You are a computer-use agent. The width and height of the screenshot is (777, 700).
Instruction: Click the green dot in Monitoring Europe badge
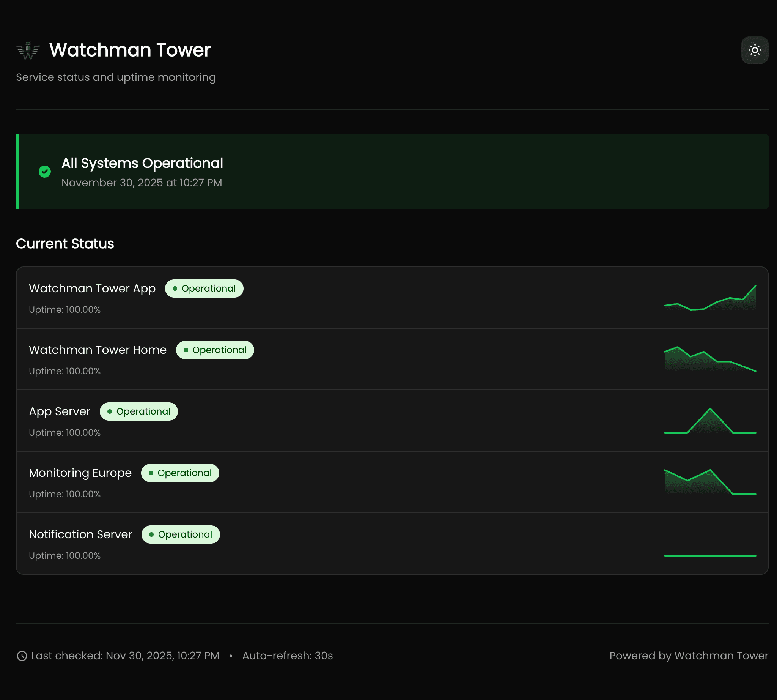[151, 473]
